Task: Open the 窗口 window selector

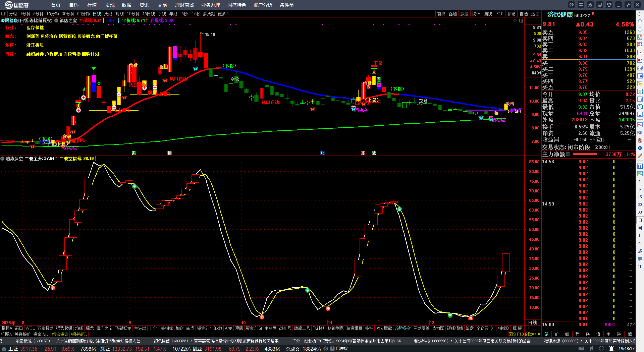Action: 19,328
